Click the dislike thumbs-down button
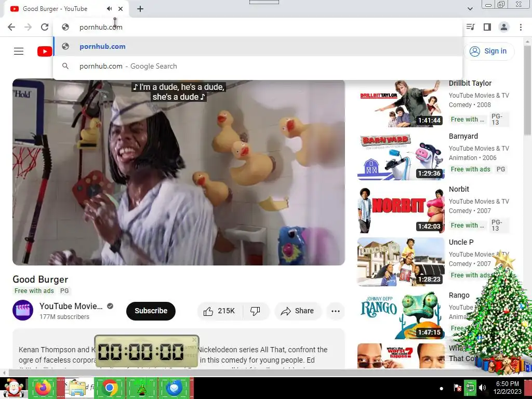This screenshot has height=399, width=532. [255, 311]
